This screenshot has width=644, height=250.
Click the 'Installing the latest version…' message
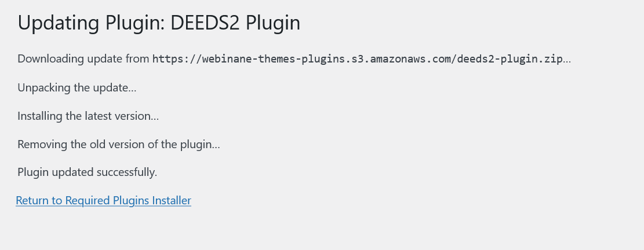tap(88, 116)
